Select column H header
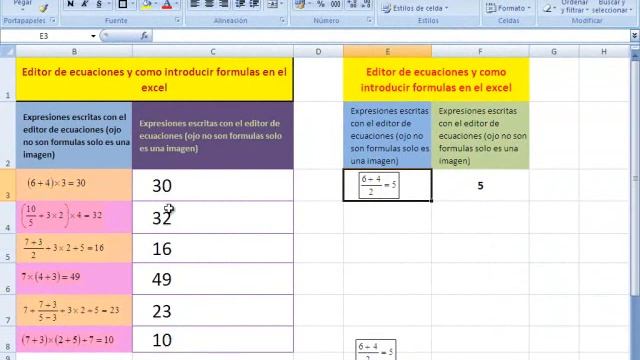 [x=604, y=51]
